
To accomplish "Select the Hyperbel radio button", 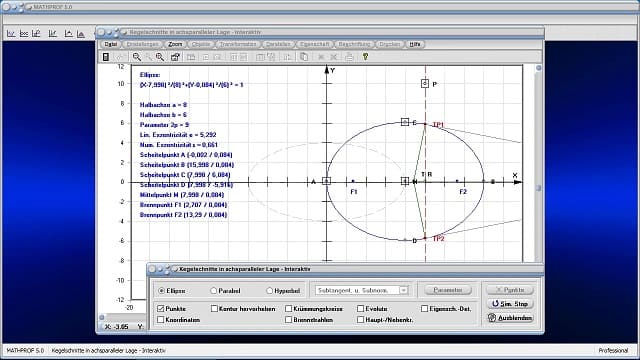I will click(x=269, y=291).
